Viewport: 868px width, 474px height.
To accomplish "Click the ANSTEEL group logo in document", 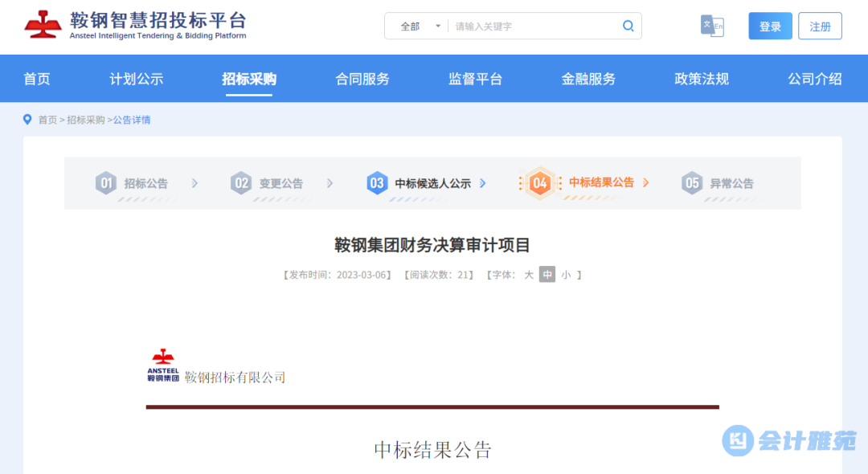I will 162,366.
